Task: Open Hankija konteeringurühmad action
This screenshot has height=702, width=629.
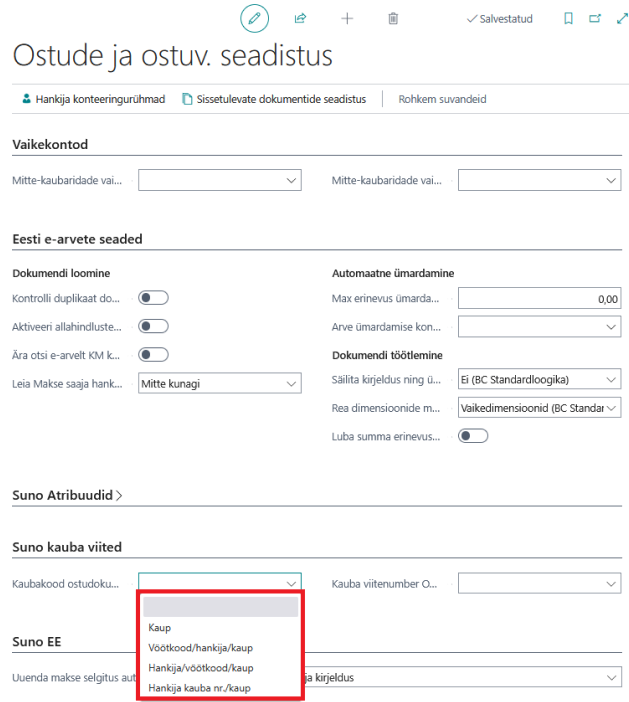Action: 94,99
